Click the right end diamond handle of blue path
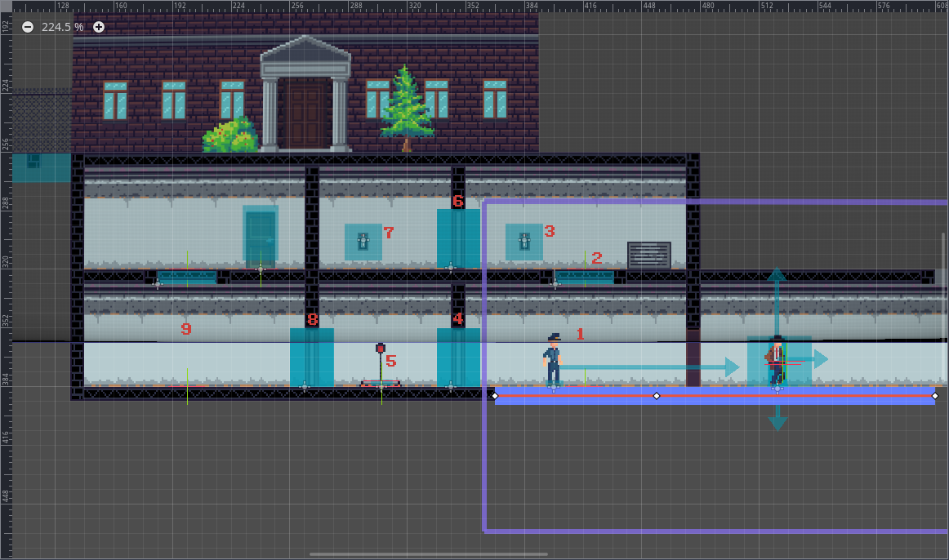The height and width of the screenshot is (560, 949). (x=935, y=396)
